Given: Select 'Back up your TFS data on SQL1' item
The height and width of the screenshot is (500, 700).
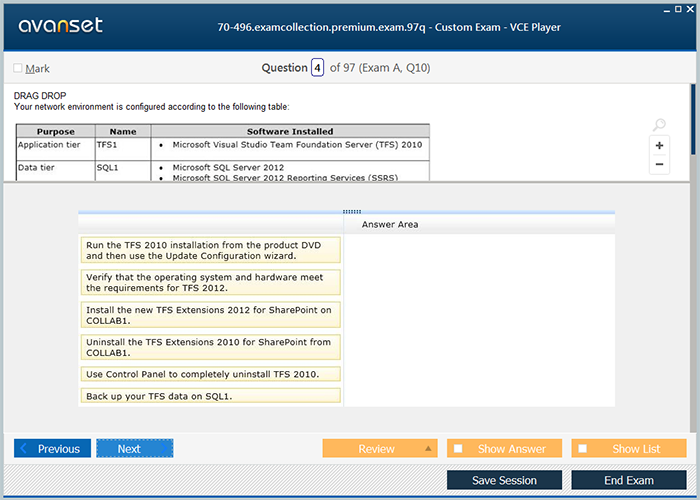Looking at the screenshot, I should click(x=210, y=396).
